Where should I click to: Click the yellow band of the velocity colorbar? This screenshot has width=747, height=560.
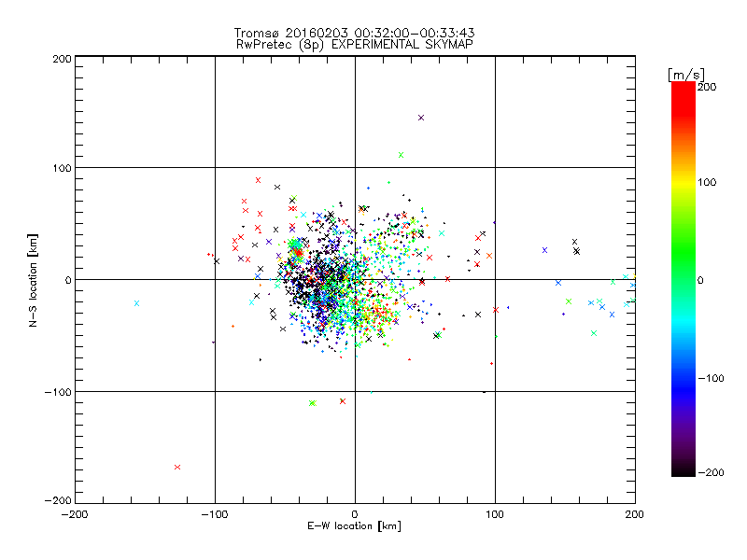pyautogui.click(x=684, y=182)
